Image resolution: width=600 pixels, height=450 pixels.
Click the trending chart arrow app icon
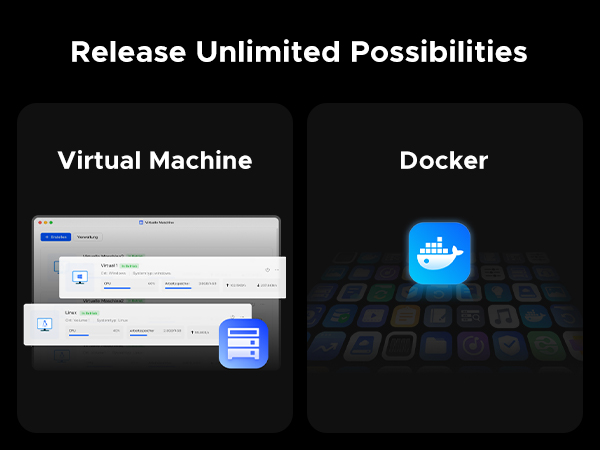(326, 346)
